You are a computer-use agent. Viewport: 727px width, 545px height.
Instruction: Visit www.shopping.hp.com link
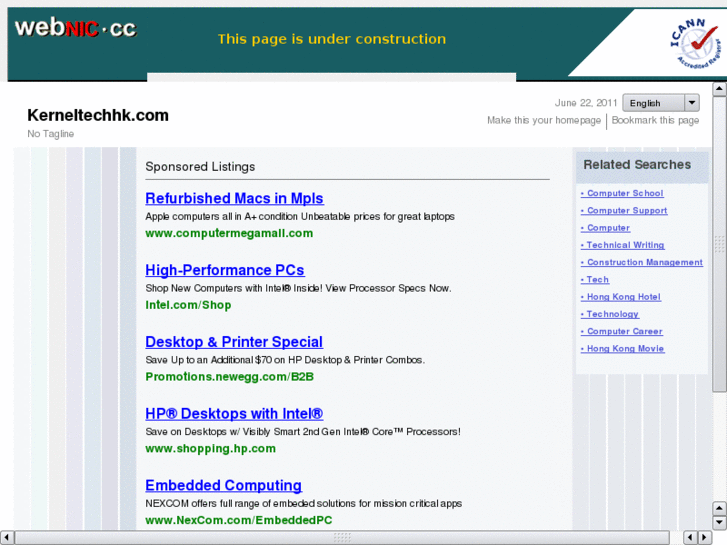(210, 449)
